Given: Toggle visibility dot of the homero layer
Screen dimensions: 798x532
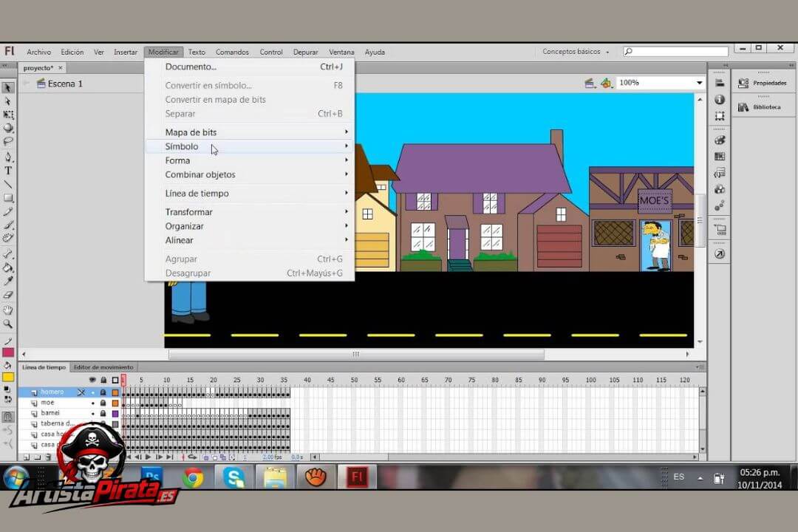Looking at the screenshot, I should (92, 392).
